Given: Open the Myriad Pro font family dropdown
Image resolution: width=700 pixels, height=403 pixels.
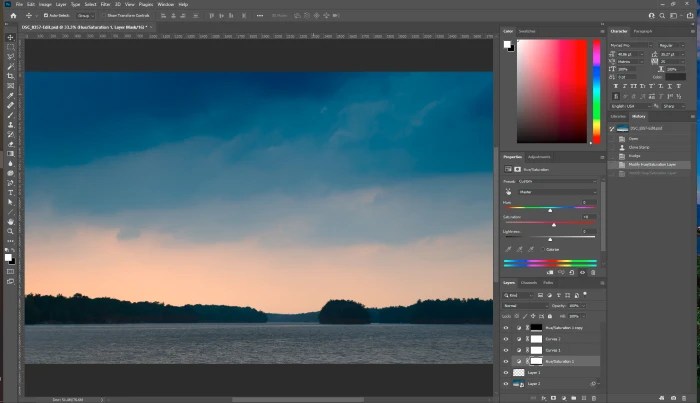Looking at the screenshot, I should [632, 44].
